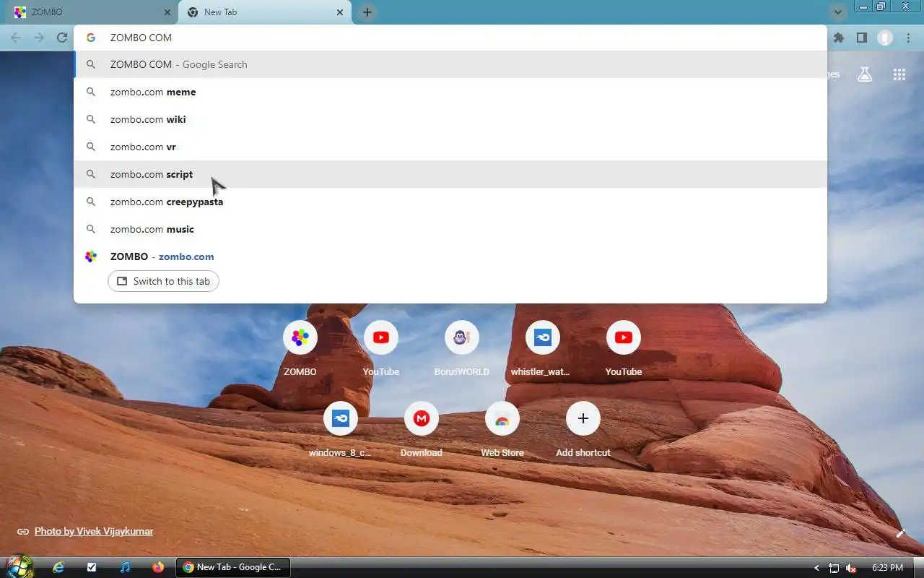The width and height of the screenshot is (924, 578).
Task: Open the Chrome three-dot menu
Action: 908,38
